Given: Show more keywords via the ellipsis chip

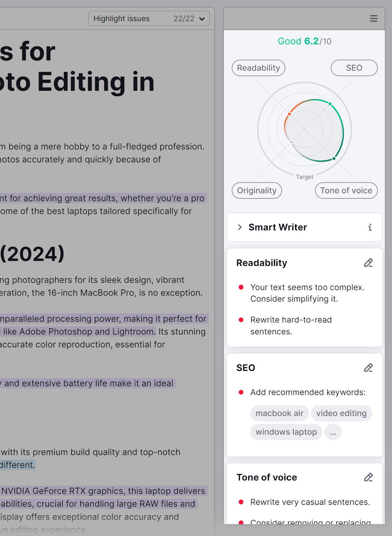Looking at the screenshot, I should click(333, 432).
